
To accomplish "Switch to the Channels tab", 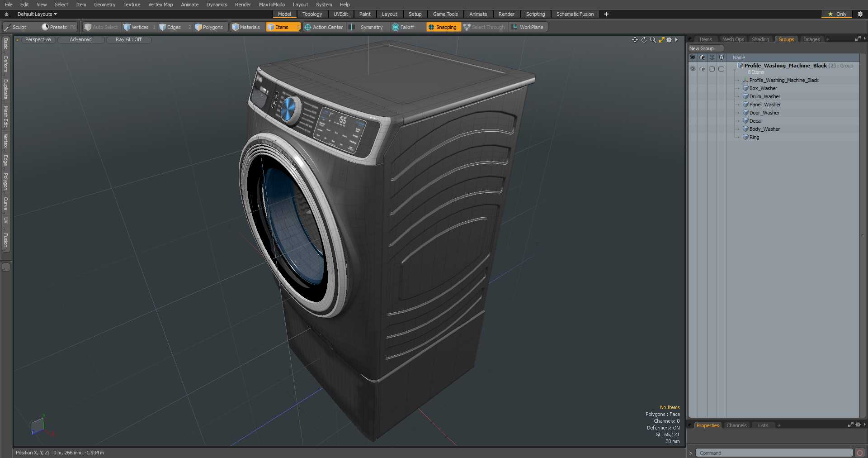I will click(x=736, y=425).
